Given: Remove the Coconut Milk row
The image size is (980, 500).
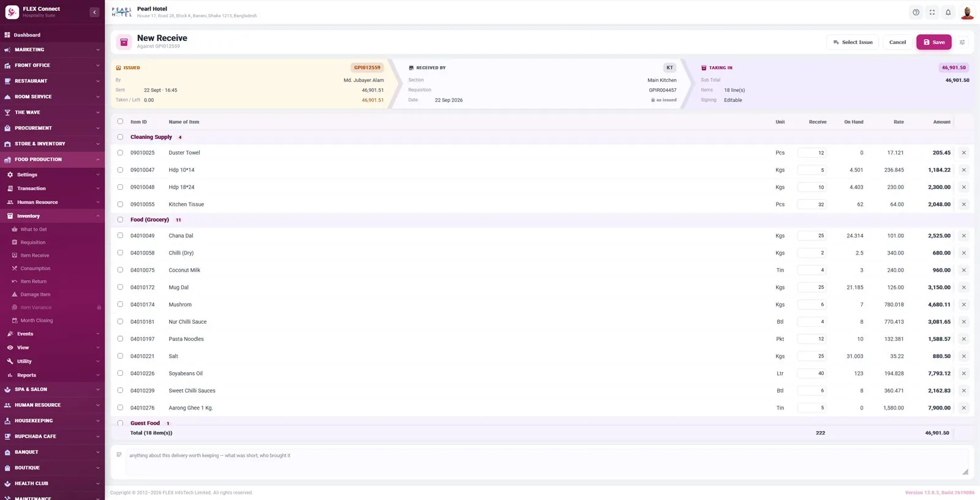Looking at the screenshot, I should click(963, 270).
